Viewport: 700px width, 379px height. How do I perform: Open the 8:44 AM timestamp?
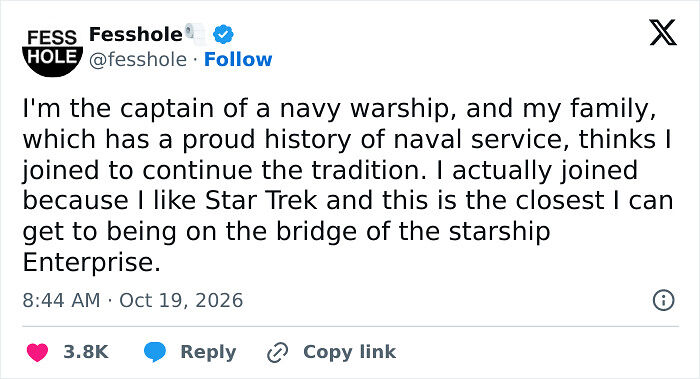pyautogui.click(x=61, y=300)
